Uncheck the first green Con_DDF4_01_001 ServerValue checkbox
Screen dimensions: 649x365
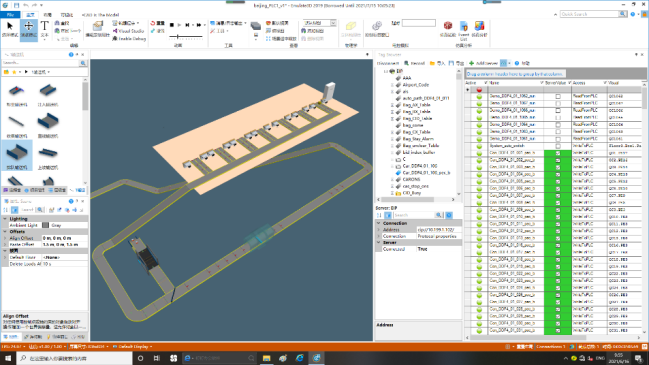coord(558,153)
